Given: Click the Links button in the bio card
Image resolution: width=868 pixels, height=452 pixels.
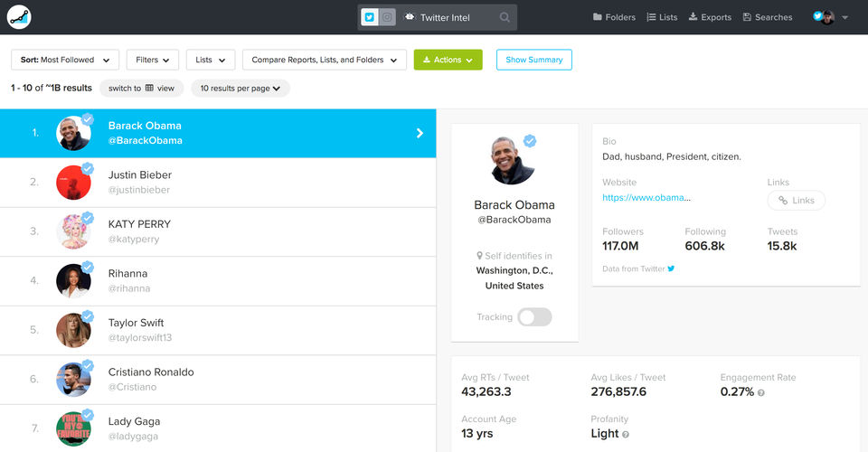Looking at the screenshot, I should (796, 201).
